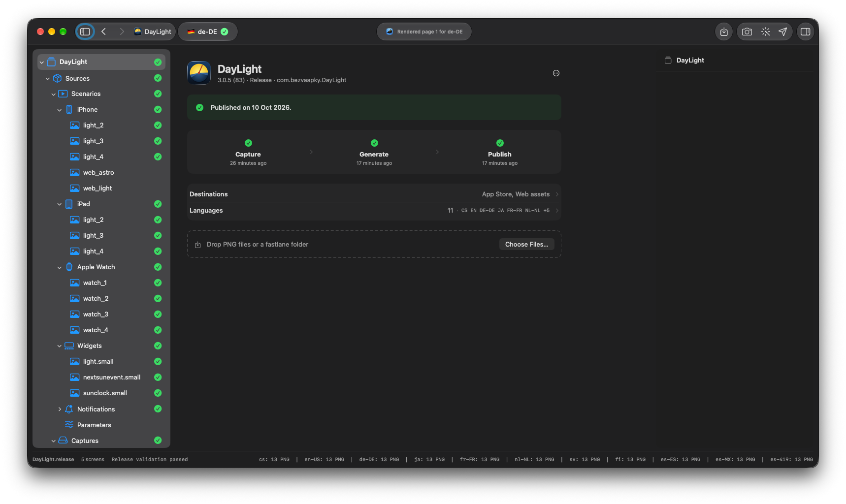Viewport: 846px width, 504px height.
Task: Click the Generate step checkmark
Action: pyautogui.click(x=374, y=143)
